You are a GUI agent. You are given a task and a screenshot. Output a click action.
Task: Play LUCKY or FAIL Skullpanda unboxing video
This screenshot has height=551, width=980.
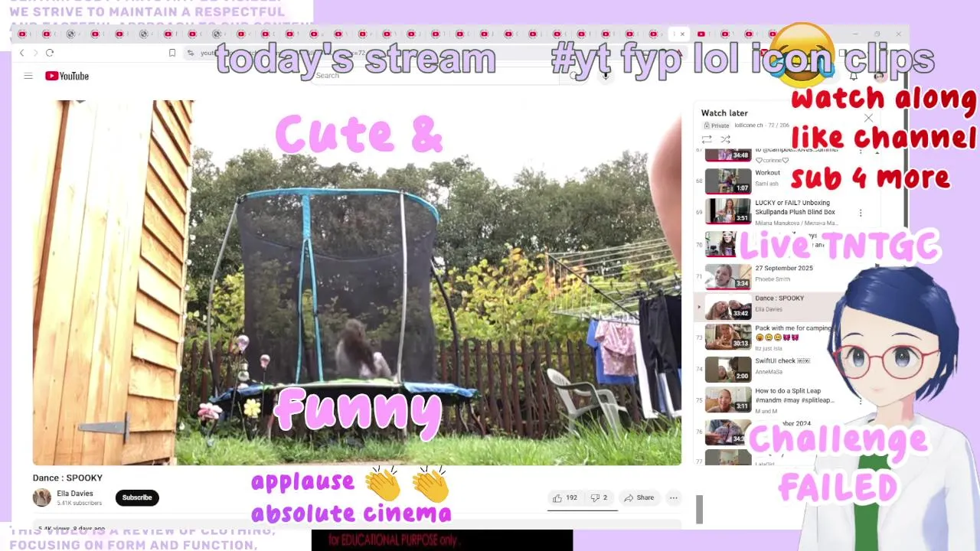pyautogui.click(x=795, y=207)
